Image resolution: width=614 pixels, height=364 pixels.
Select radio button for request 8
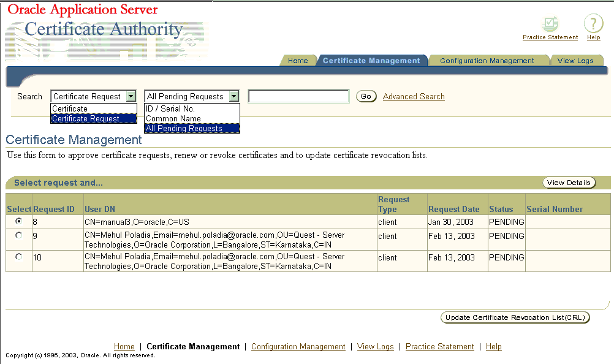18,221
